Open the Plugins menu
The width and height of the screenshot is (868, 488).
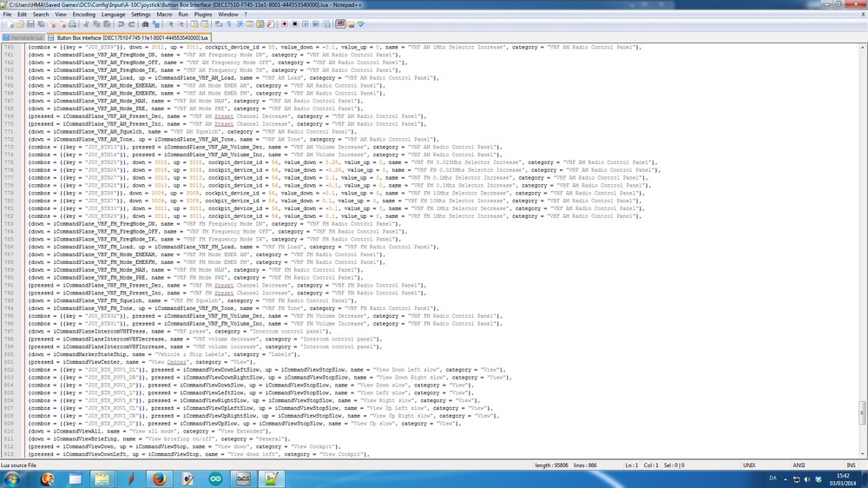pyautogui.click(x=202, y=15)
